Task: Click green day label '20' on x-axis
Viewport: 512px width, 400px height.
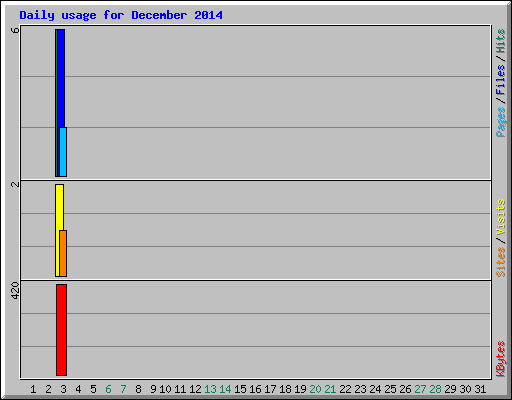Action: click(315, 389)
